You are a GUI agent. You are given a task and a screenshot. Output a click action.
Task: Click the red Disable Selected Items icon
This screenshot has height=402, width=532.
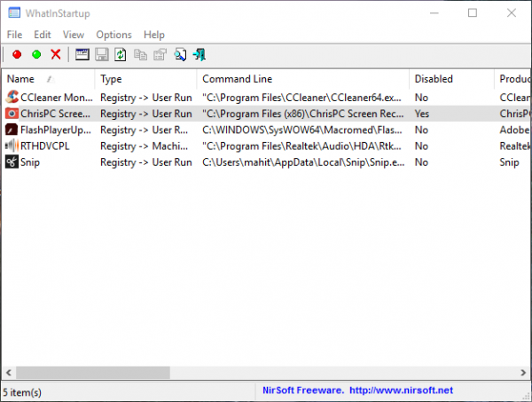pos(17,54)
